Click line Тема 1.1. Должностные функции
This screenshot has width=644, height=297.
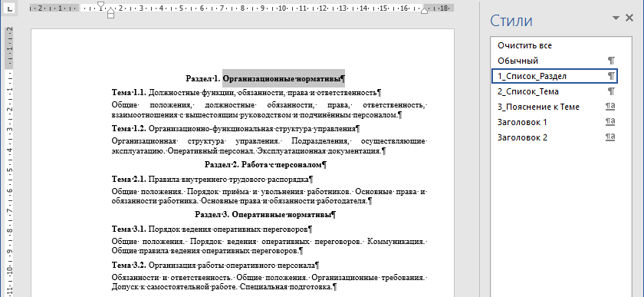click(247, 93)
